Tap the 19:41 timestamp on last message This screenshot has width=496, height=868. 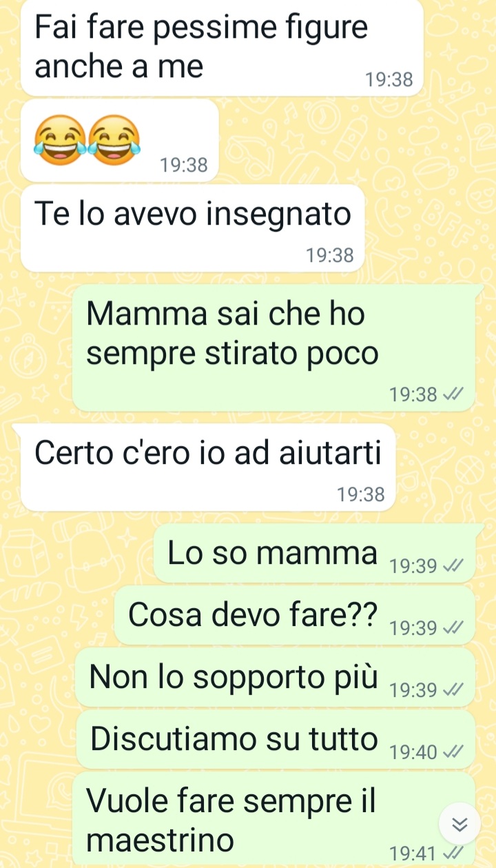tap(413, 854)
